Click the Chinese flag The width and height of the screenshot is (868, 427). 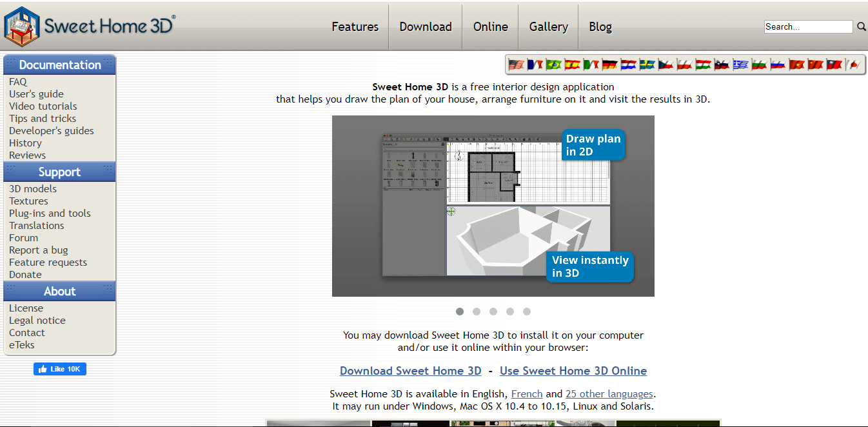coord(815,65)
